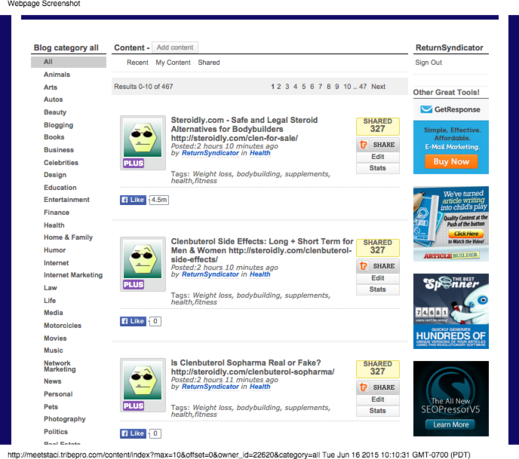The image size is (519, 459).
Task: Open the Clenbuterol Side Effects post title
Action: [x=262, y=251]
